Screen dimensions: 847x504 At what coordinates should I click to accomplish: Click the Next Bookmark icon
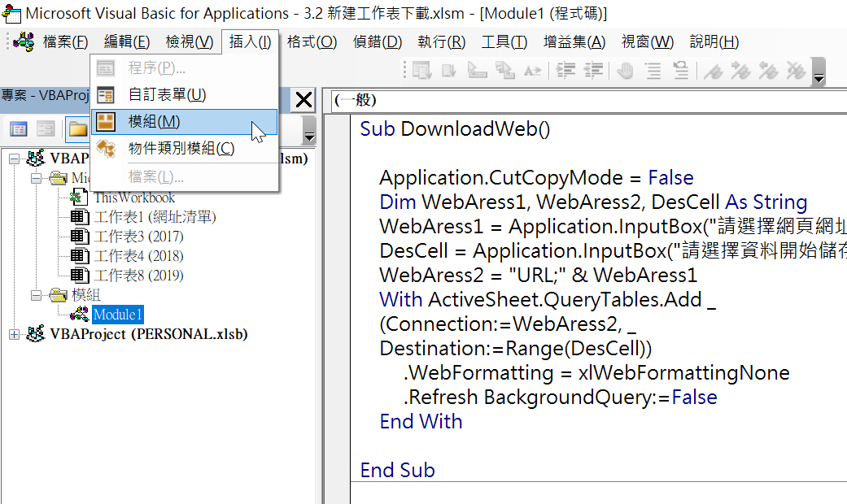pyautogui.click(x=740, y=71)
